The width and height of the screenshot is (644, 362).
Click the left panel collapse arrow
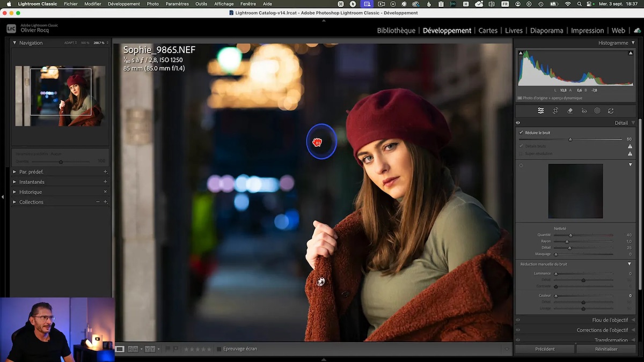coord(3,197)
